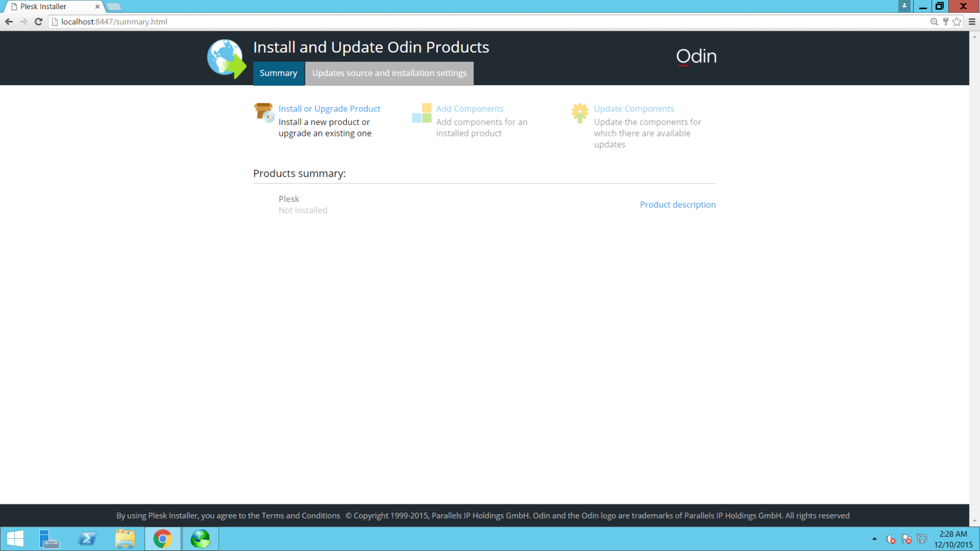The height and width of the screenshot is (551, 980).
Task: Click the 'Install and Update Odin Products' title
Action: [x=371, y=47]
